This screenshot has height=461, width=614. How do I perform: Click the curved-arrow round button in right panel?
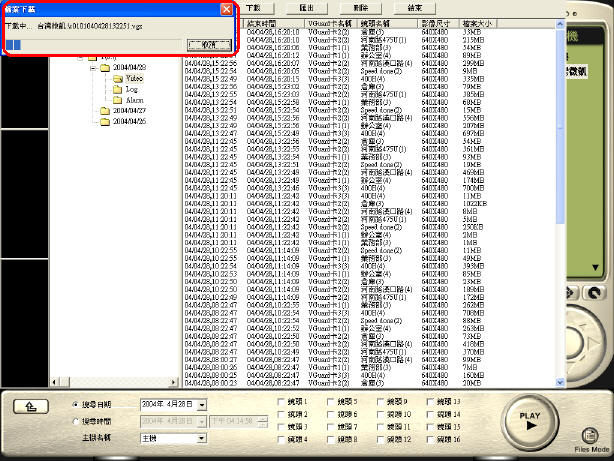tap(594, 293)
